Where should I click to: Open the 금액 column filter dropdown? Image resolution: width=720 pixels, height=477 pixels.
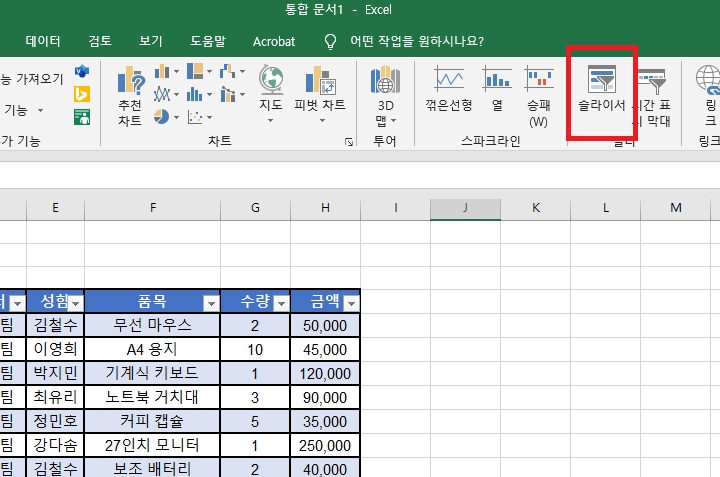(351, 303)
